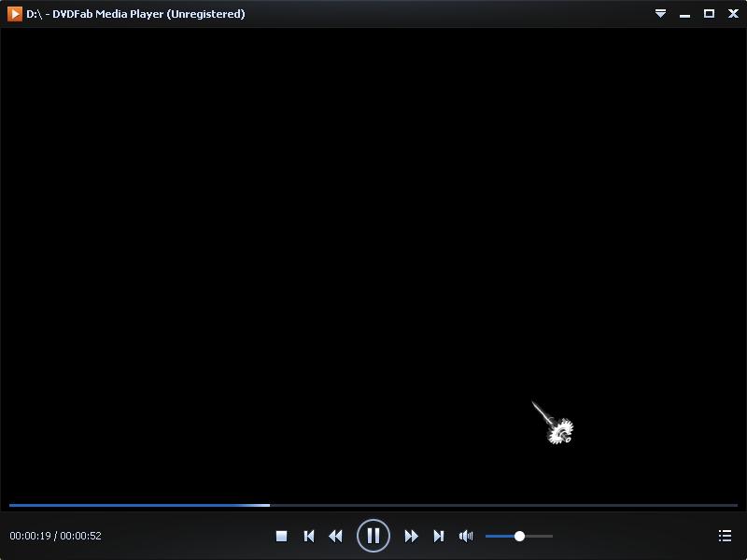Viewport: 747px width, 560px height.
Task: Open the playlist panel icon
Action: [x=725, y=536]
